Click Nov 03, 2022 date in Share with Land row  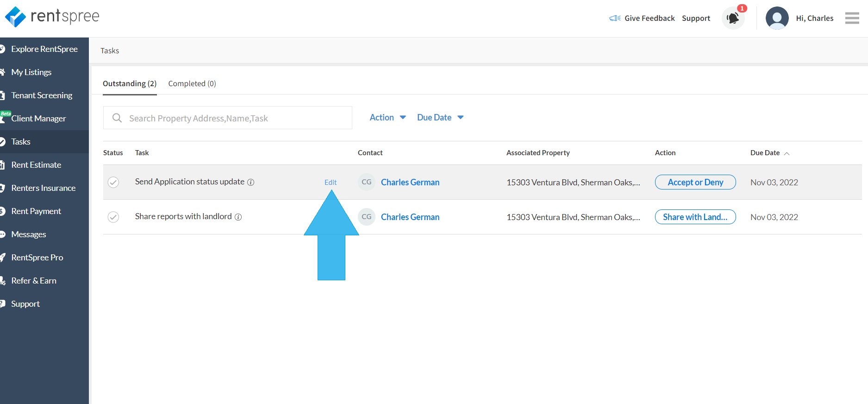pyautogui.click(x=774, y=217)
